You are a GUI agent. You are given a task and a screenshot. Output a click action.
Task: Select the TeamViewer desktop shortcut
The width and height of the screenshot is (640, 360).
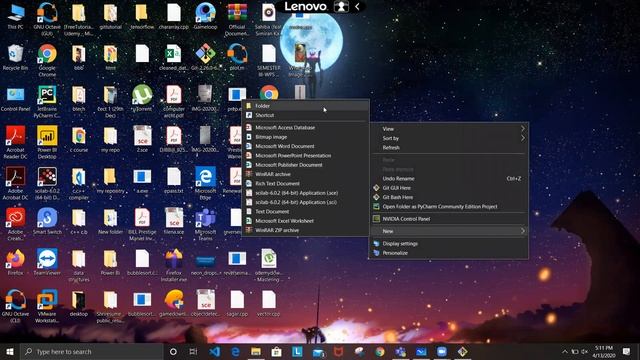(x=47, y=262)
